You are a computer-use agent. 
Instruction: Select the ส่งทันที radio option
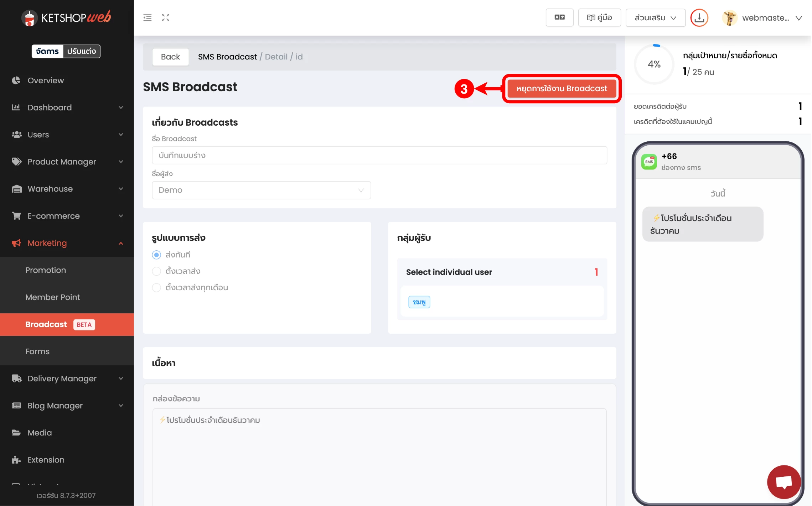click(x=156, y=255)
